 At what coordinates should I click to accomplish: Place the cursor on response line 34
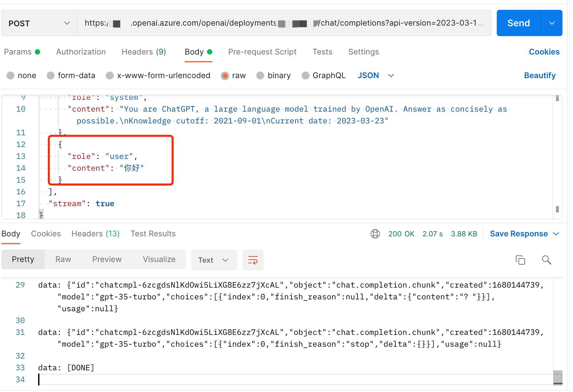pos(296,380)
